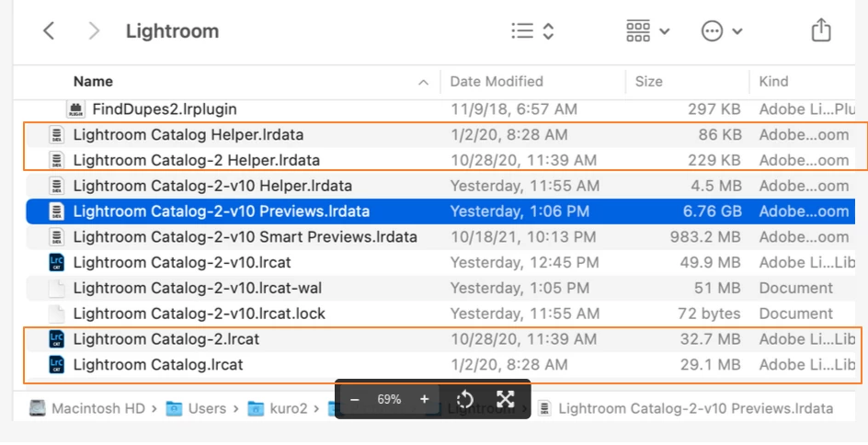868x445 pixels.
Task: Zoom out with minus button
Action: (355, 399)
